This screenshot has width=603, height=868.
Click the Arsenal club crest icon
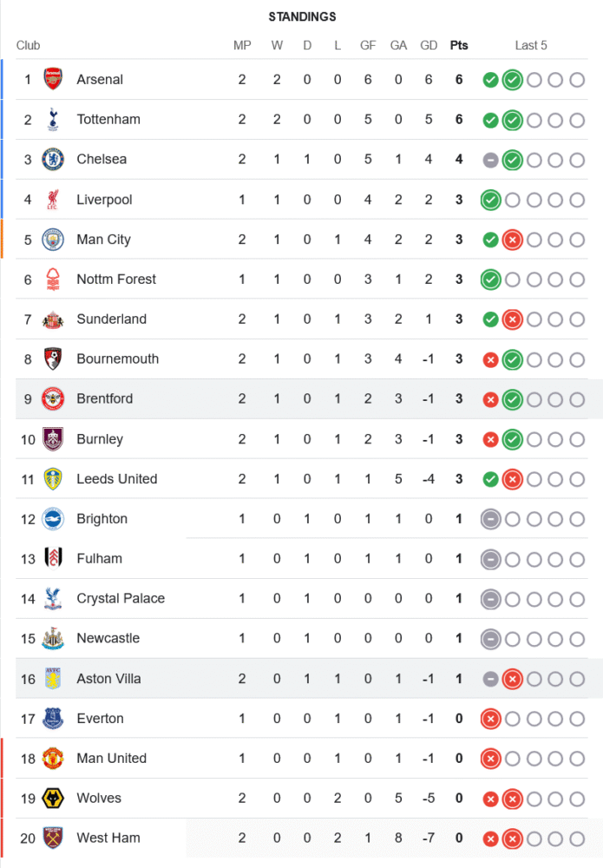[53, 79]
